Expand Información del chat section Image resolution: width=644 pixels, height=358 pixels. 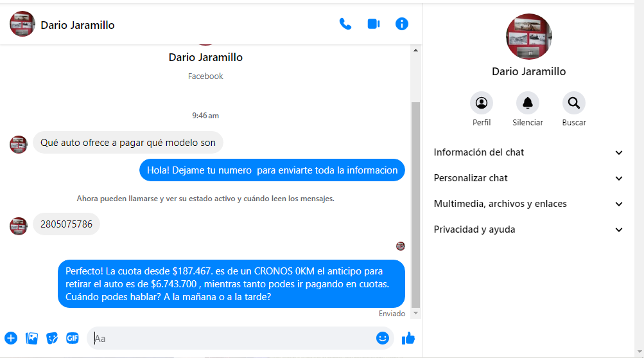click(x=528, y=152)
